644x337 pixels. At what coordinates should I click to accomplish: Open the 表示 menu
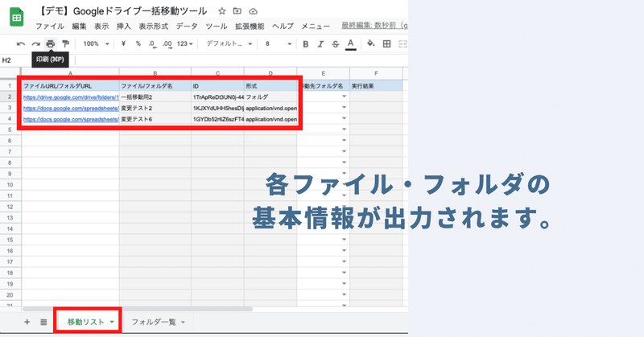101,27
